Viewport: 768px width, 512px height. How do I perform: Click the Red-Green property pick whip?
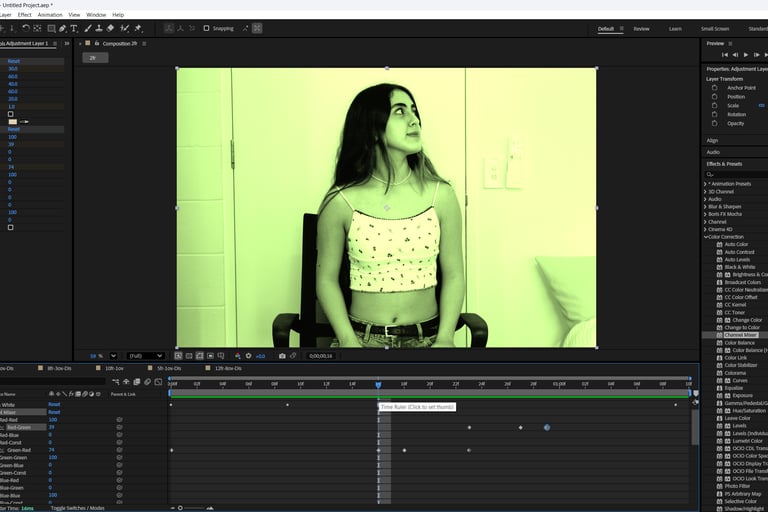pos(119,428)
